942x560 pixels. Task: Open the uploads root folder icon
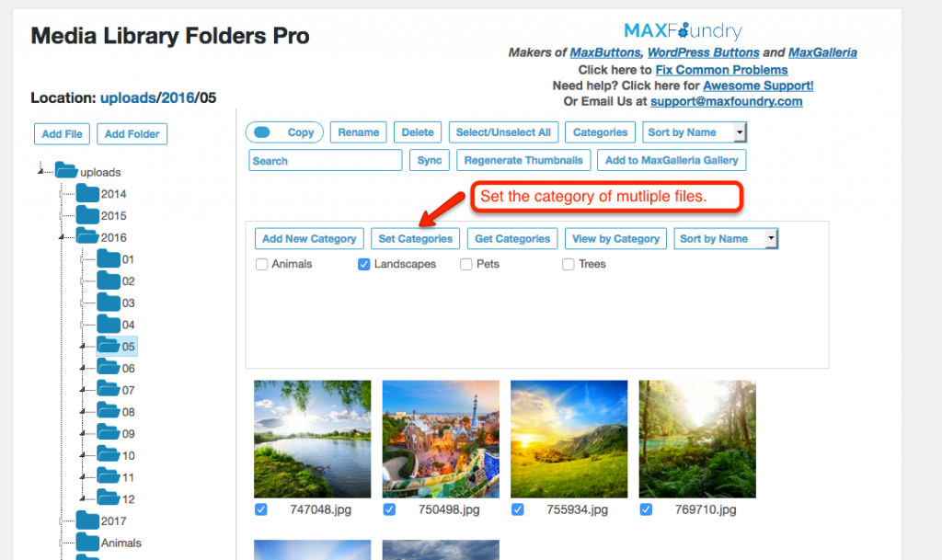66,171
